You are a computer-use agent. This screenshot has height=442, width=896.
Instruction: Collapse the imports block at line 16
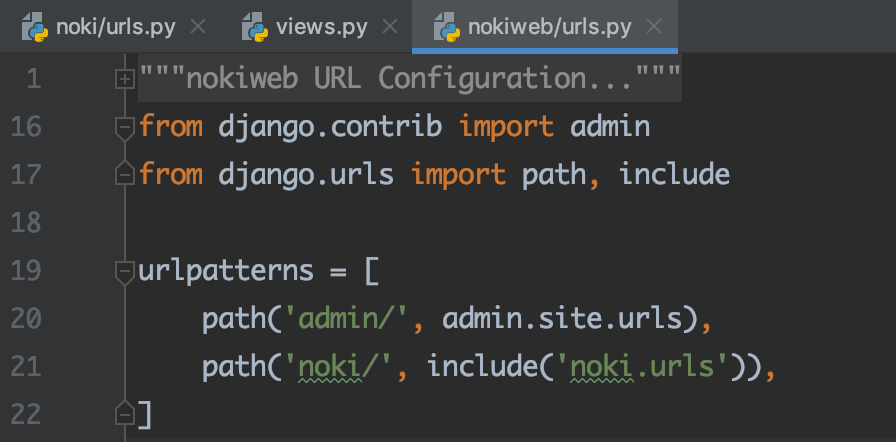125,127
